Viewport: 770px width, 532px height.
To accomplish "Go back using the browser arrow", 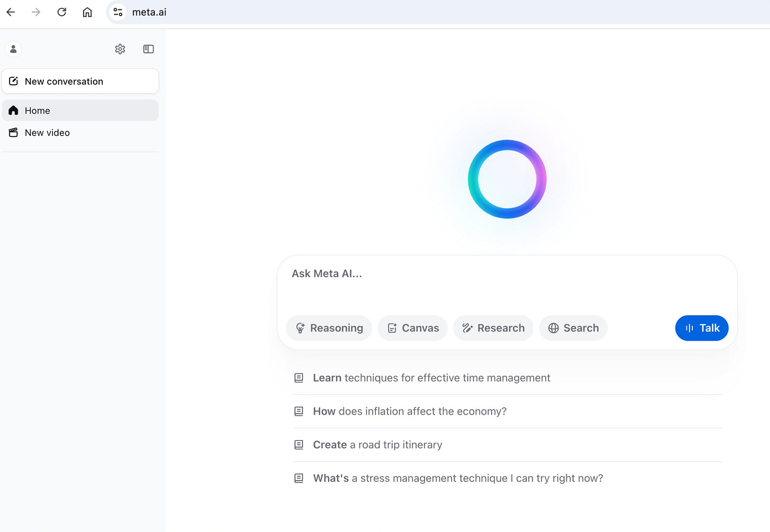I will click(x=11, y=12).
